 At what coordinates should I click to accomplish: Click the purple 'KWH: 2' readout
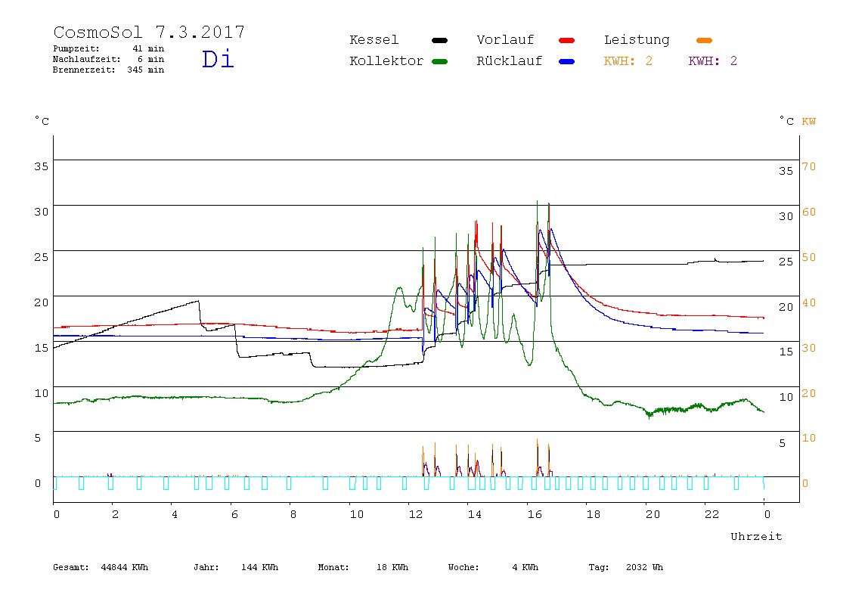(713, 61)
